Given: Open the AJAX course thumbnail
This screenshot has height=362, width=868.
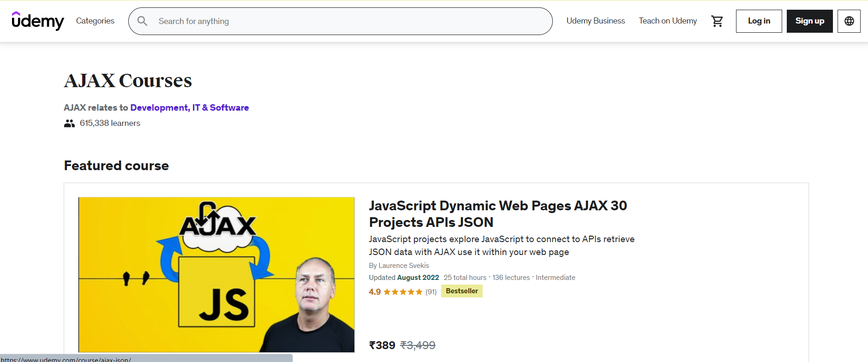Looking at the screenshot, I should coord(216,274).
